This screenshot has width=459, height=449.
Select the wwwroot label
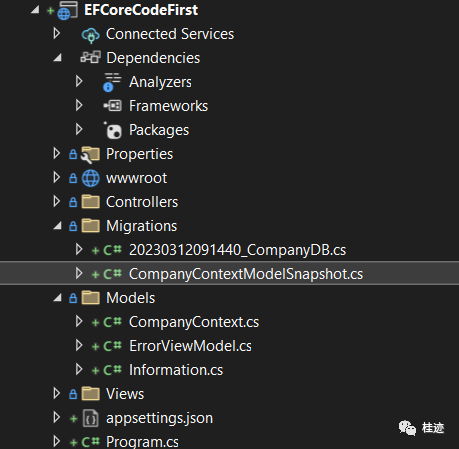pos(136,178)
